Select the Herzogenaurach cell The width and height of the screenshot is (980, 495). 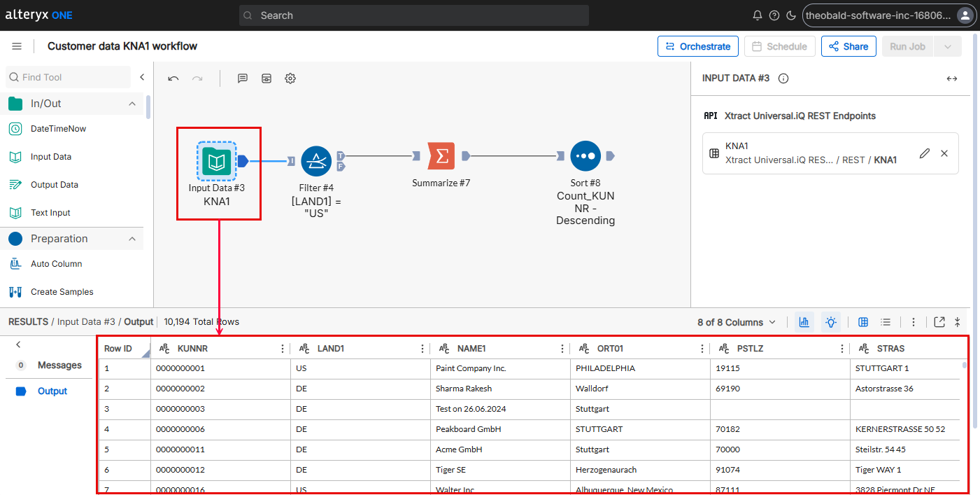(x=640, y=470)
